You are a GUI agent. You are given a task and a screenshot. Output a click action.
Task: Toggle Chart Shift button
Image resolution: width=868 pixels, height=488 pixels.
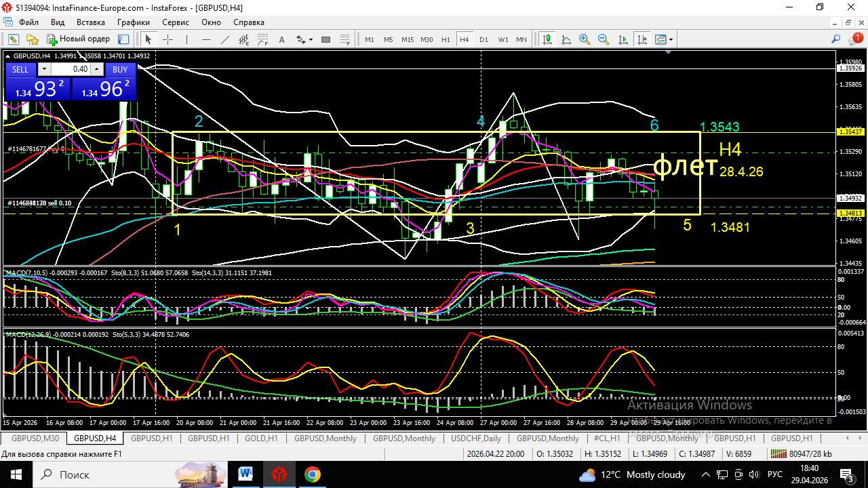(x=642, y=39)
